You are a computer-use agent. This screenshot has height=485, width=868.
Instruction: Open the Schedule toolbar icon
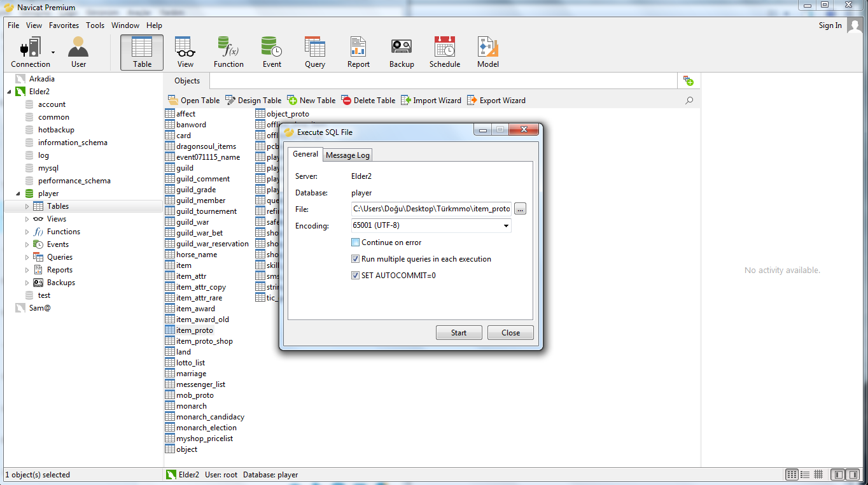pos(445,52)
